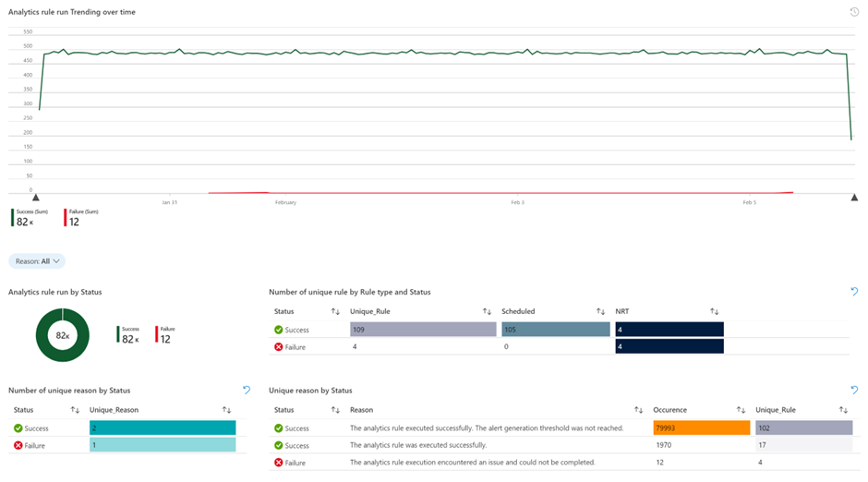Toggle the Success (Sum) series in the trend legend

pyautogui.click(x=31, y=218)
